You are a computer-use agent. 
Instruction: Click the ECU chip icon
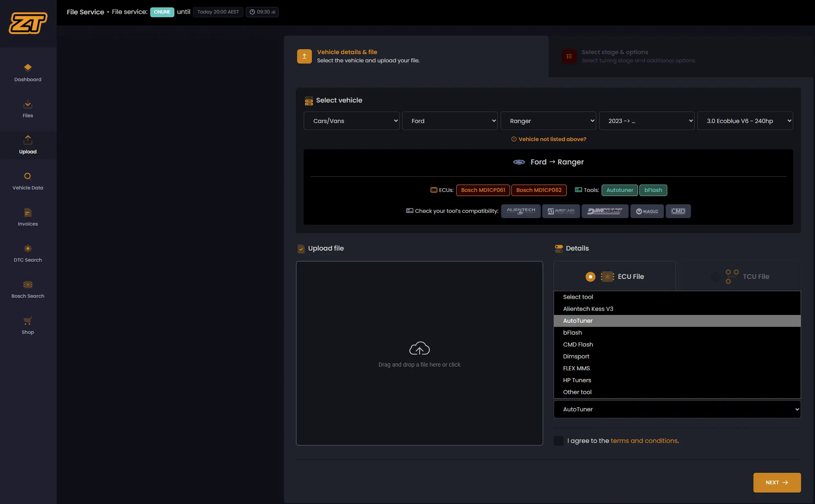pos(607,276)
